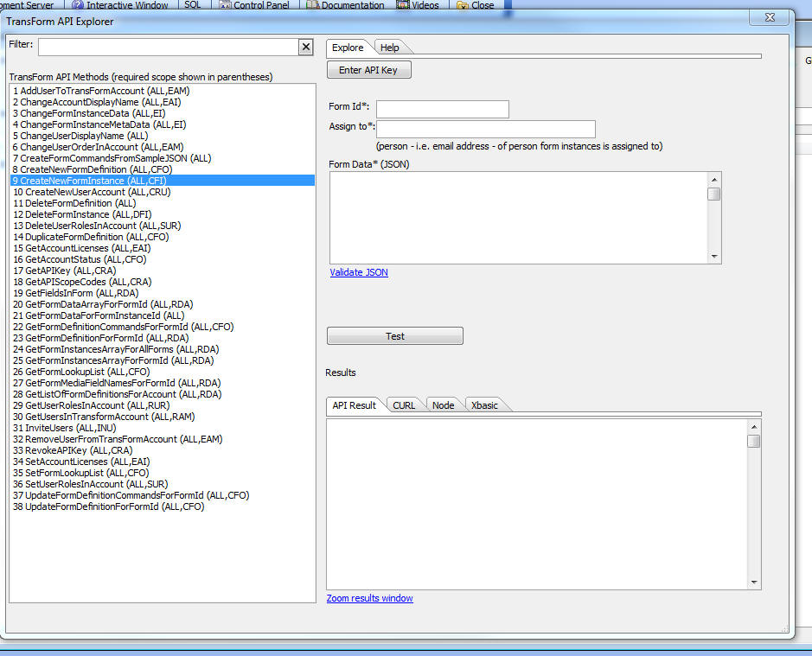Select method 19 GetFieldsInForm
The width and height of the screenshot is (812, 656).
(162, 293)
